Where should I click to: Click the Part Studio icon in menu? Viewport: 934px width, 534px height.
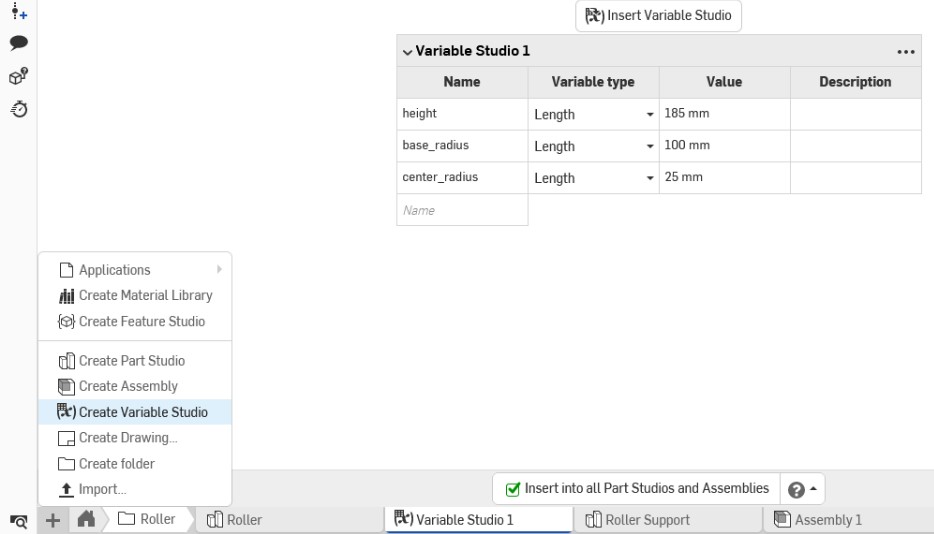(x=66, y=361)
